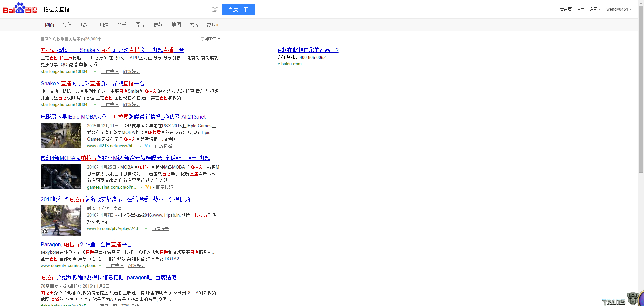Click 搜索工具 search tools link

pos(213,39)
